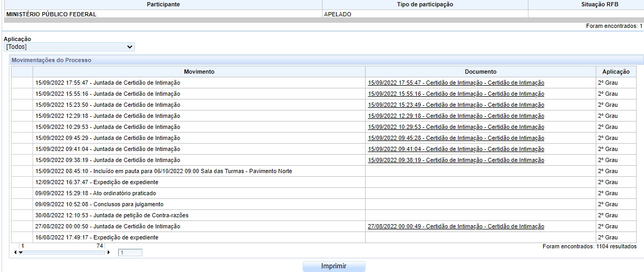The height and width of the screenshot is (272, 644).
Task: Click 2º Grau cell in the Conclusos para julgamento row
Action: click(x=616, y=205)
